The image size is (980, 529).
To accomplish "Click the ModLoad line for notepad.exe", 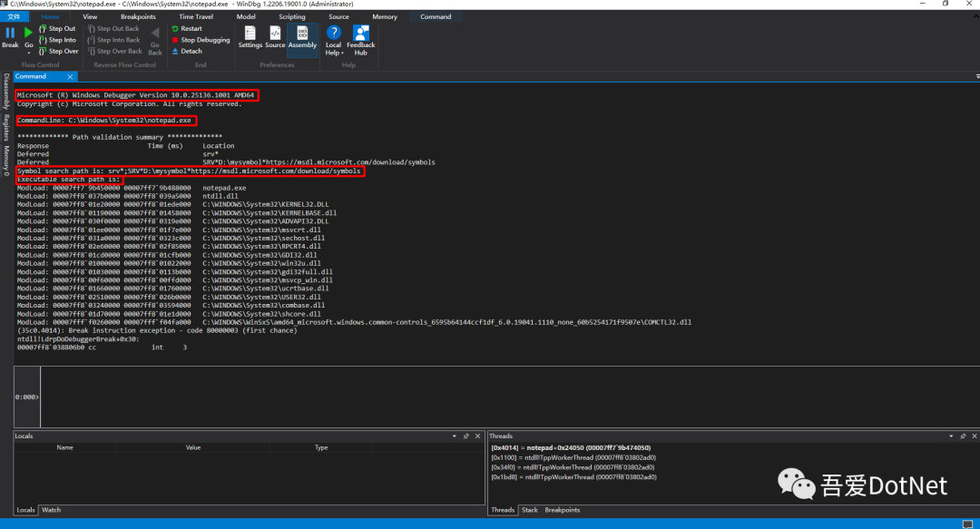I will pos(132,188).
